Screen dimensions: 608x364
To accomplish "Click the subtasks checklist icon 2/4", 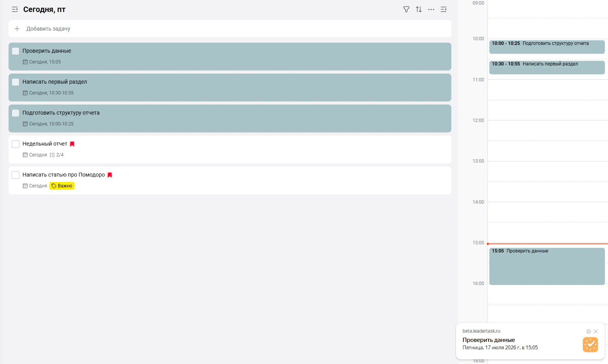I will coord(52,155).
